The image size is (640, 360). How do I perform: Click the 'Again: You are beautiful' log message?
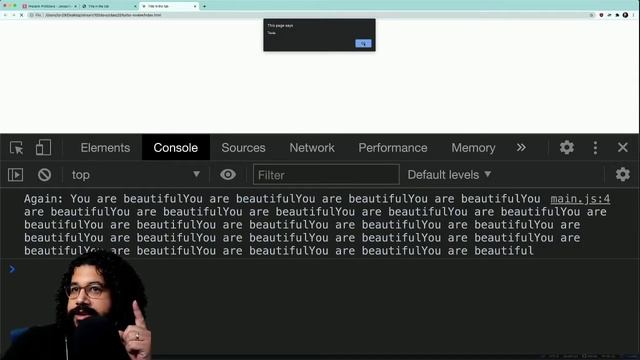coord(315,224)
